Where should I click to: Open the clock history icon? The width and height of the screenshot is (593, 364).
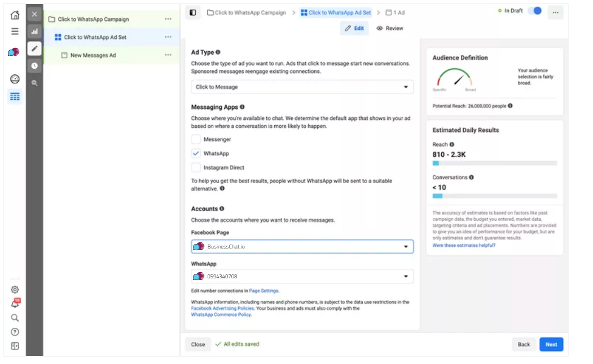tap(34, 65)
